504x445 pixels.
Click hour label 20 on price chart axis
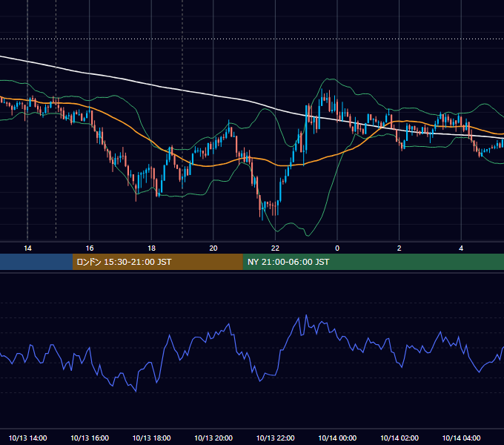tap(213, 248)
